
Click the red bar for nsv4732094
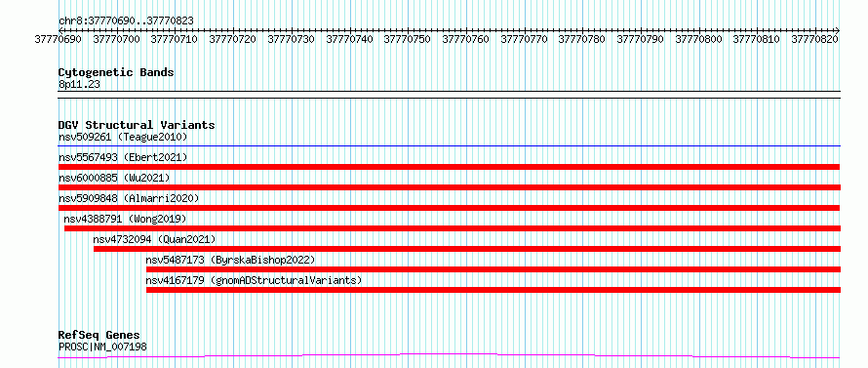(x=466, y=249)
